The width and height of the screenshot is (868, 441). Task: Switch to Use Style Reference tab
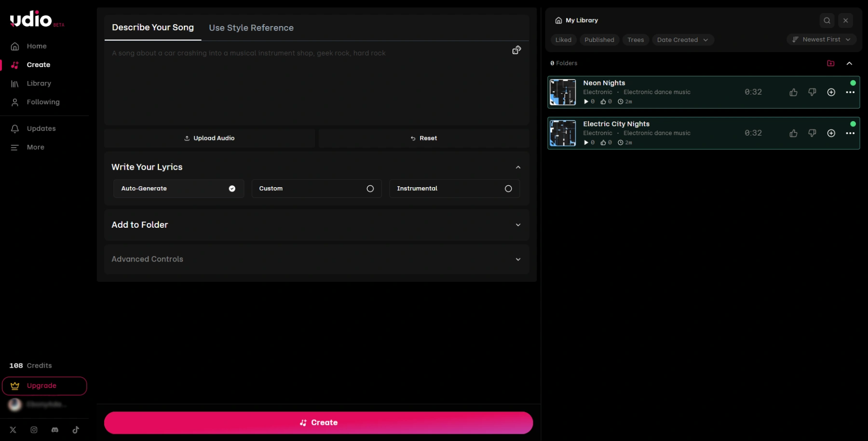click(x=251, y=28)
